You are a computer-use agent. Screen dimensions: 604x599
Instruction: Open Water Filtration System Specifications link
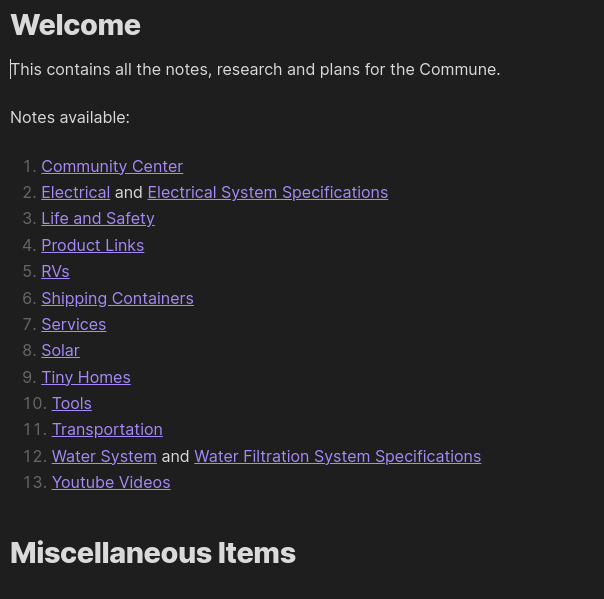(337, 456)
